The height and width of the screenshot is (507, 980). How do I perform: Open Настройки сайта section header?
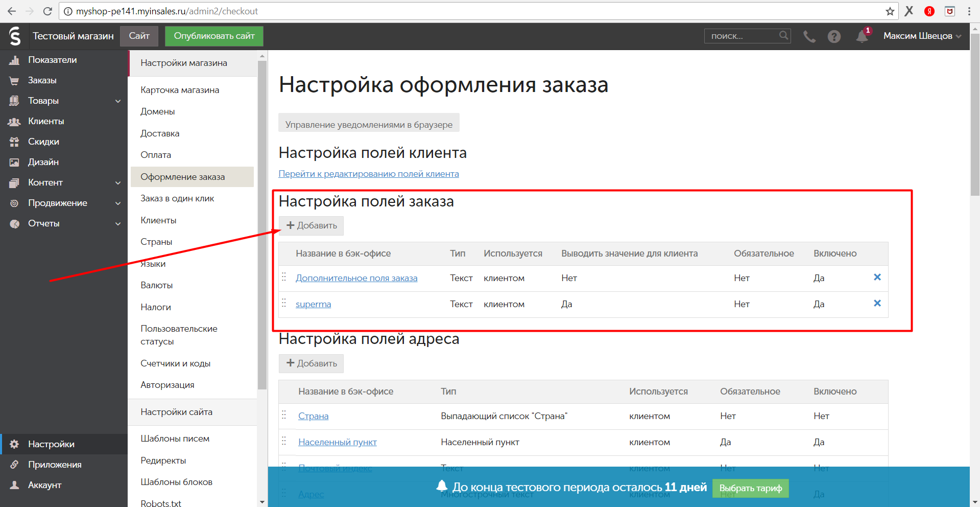pos(192,412)
